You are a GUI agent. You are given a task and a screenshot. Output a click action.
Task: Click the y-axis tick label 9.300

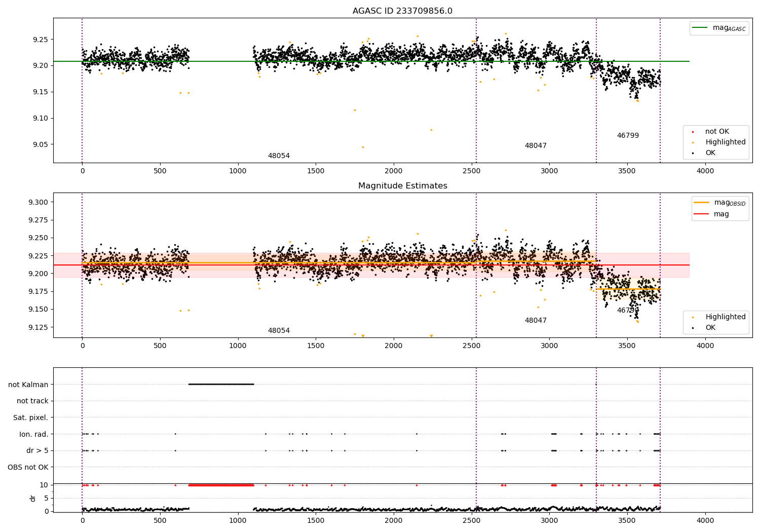click(39, 203)
